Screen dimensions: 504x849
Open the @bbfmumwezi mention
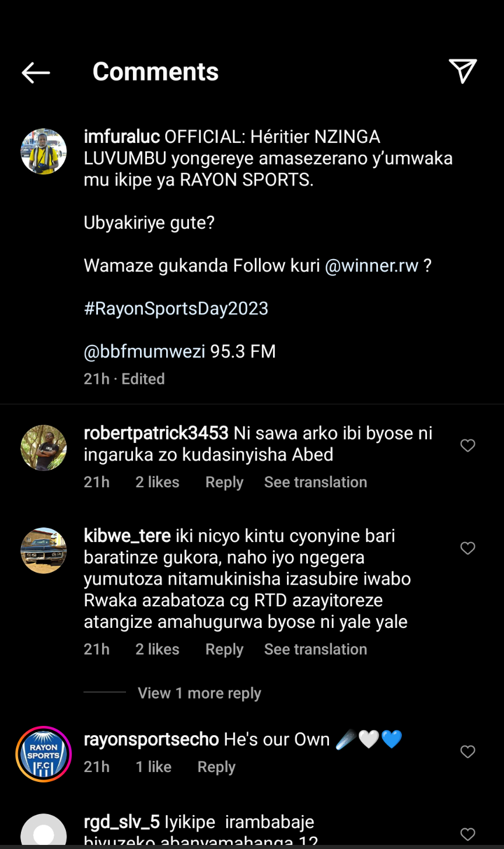pos(145,352)
